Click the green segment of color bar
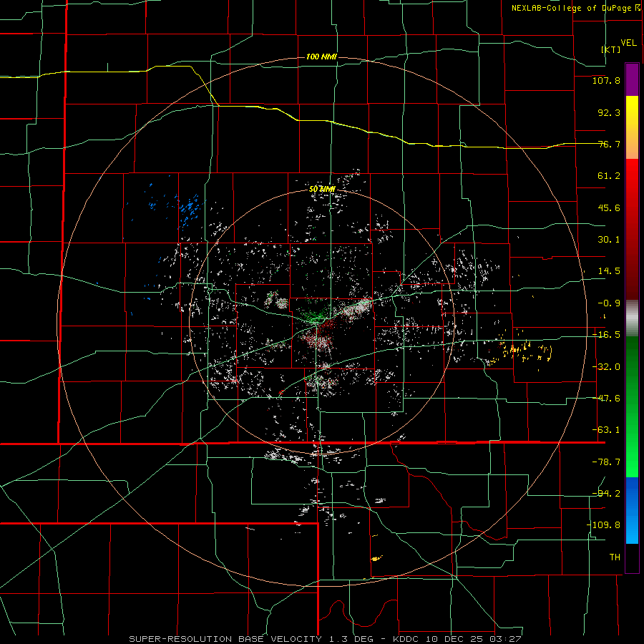This screenshot has height=644, width=644. point(632,406)
